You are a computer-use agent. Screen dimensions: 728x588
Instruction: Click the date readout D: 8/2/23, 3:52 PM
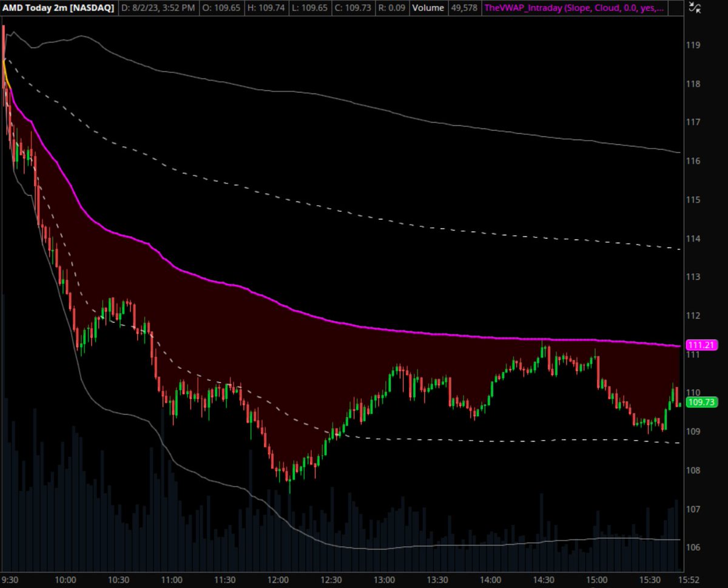point(158,8)
